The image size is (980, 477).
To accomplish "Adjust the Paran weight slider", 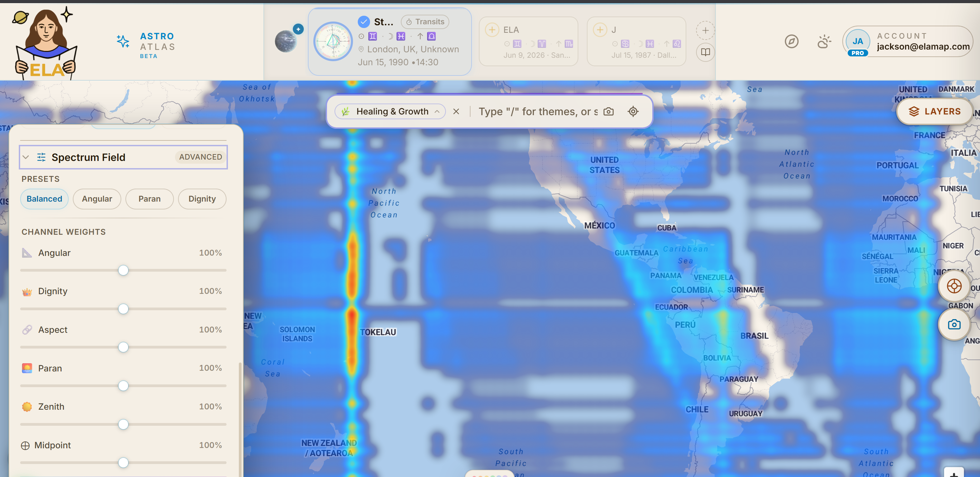I will pos(123,386).
